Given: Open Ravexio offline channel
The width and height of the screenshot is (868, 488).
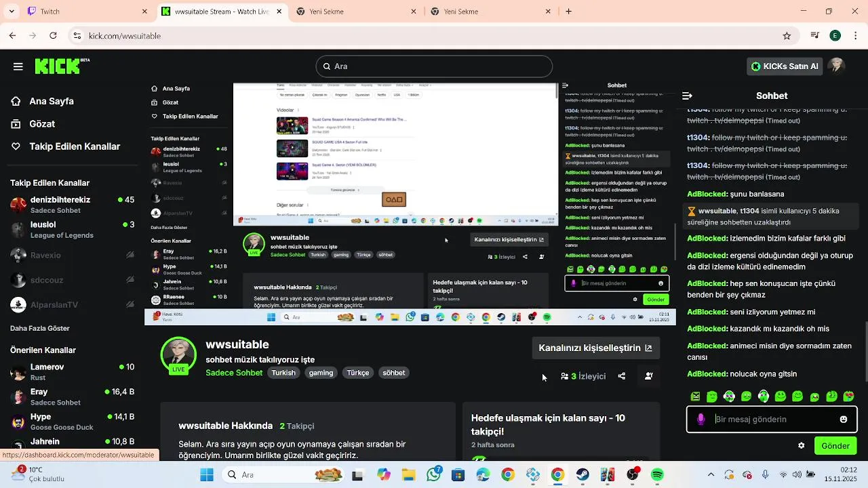Looking at the screenshot, I should pos(72,256).
